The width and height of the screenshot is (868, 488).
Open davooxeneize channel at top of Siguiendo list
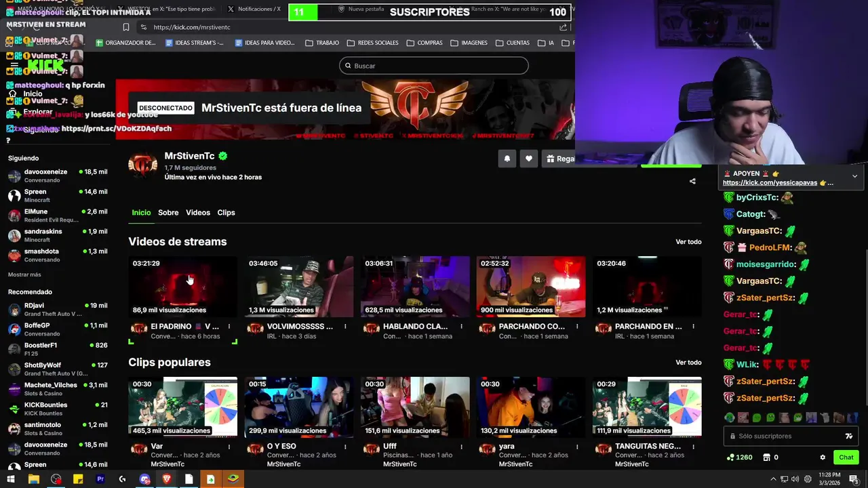58,176
